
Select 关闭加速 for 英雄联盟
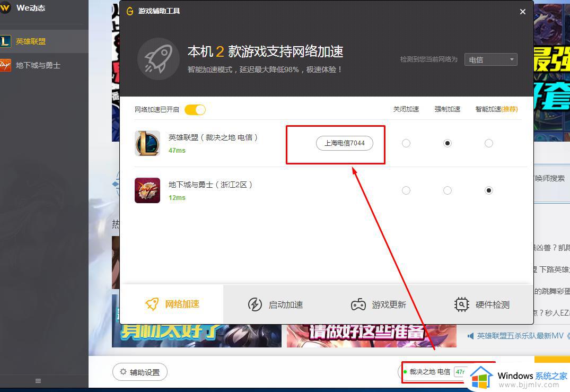(406, 143)
